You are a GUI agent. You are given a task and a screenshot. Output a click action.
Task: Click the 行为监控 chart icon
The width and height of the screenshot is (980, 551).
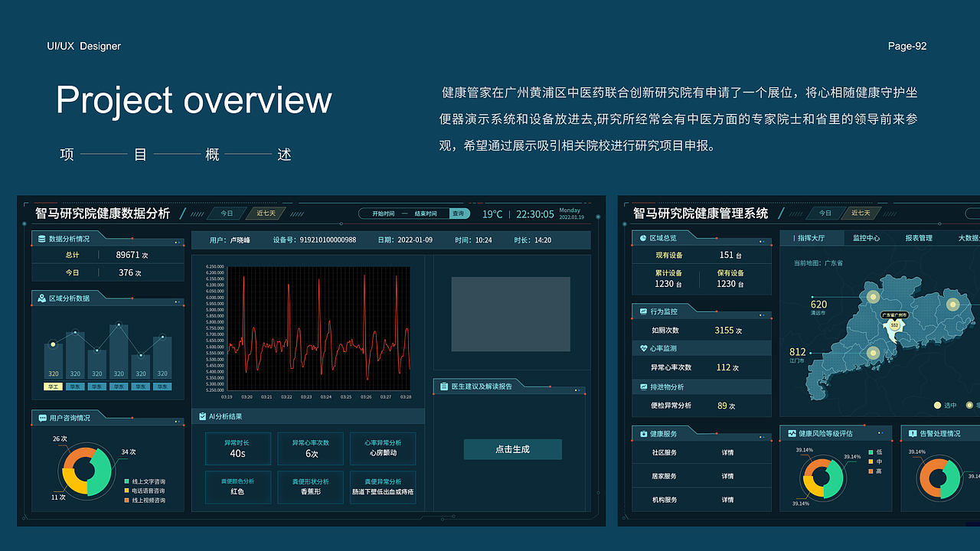click(643, 311)
